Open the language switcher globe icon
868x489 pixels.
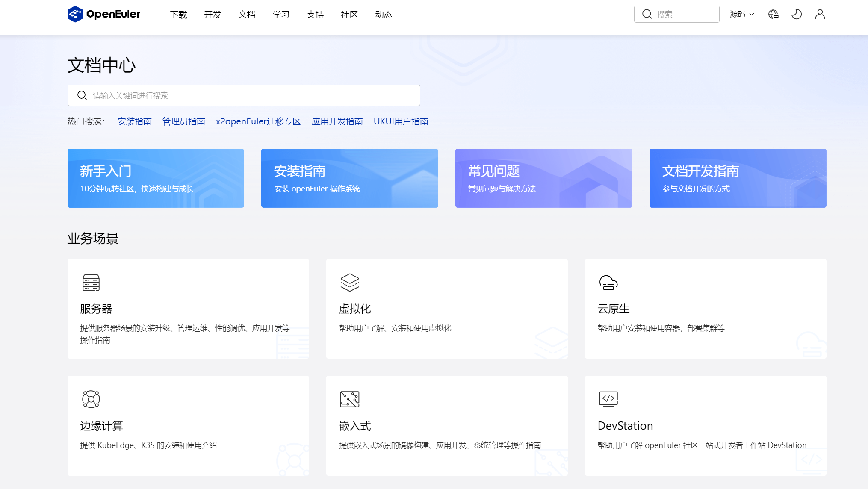[x=773, y=14]
